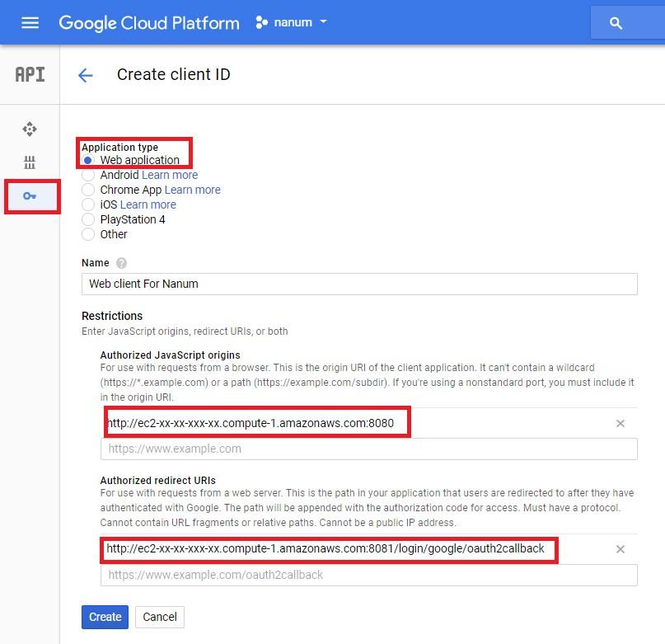Image resolution: width=665 pixels, height=644 pixels.
Task: Open the Credentials key sidebar icon
Action: point(30,195)
